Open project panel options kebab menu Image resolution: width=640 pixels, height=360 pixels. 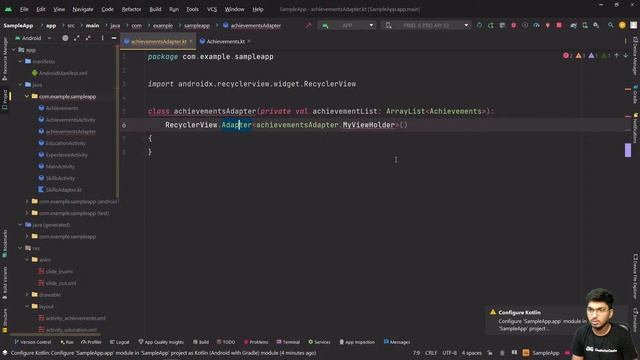(102, 38)
